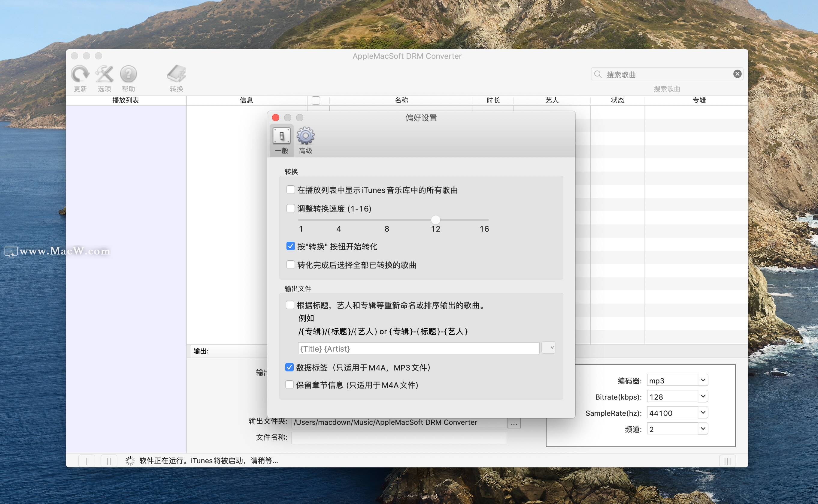
Task: Click the slider tick label 16
Action: (x=484, y=229)
